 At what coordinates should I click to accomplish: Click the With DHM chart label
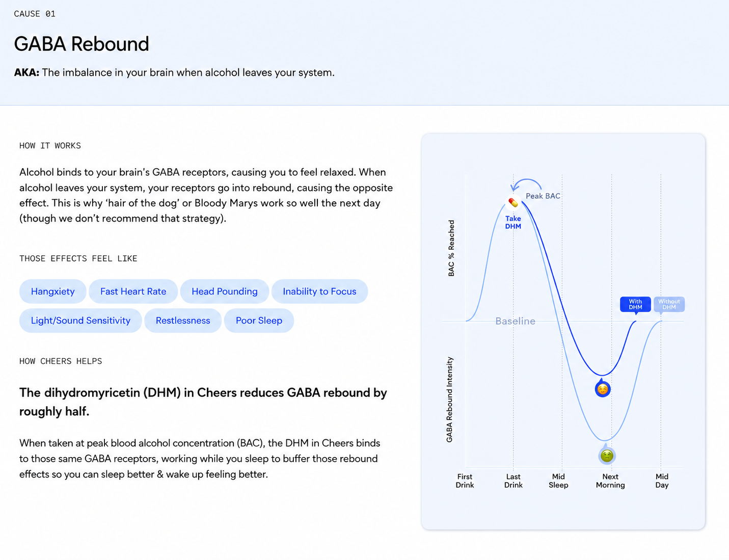(x=635, y=304)
